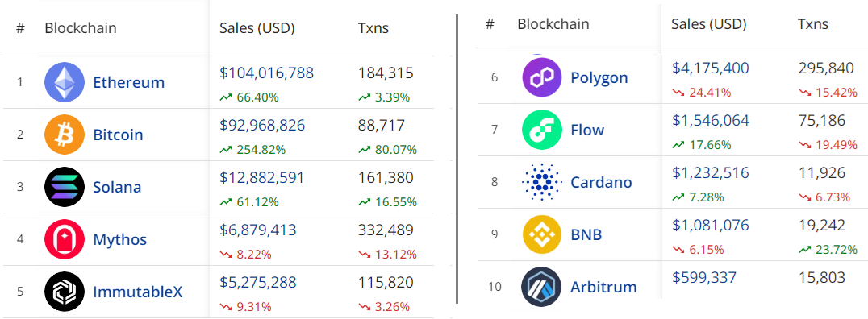The width and height of the screenshot is (868, 319).
Task: Click the purple Polygon logo icon
Action: click(x=542, y=77)
